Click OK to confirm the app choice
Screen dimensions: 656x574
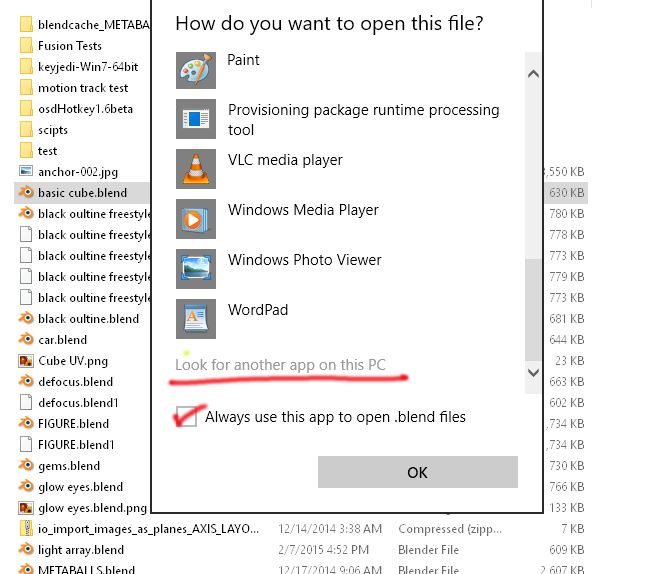click(418, 472)
